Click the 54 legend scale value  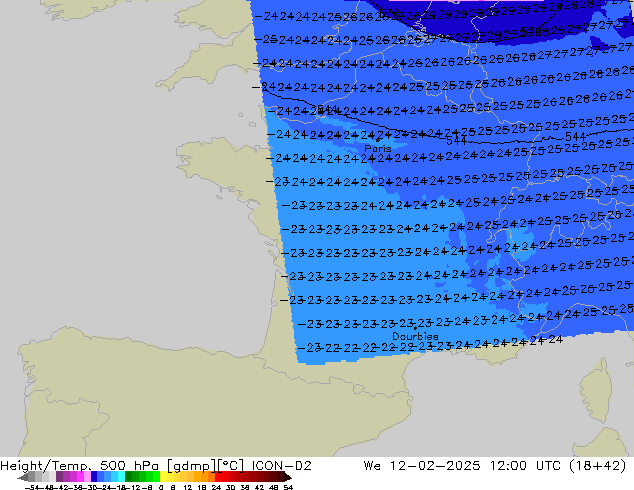(x=288, y=487)
